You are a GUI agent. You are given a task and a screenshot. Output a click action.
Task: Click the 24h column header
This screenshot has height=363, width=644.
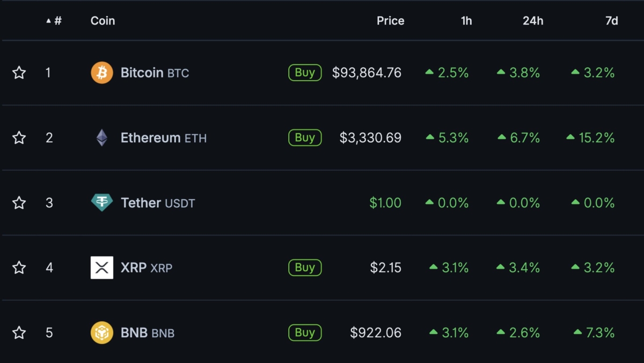click(532, 20)
